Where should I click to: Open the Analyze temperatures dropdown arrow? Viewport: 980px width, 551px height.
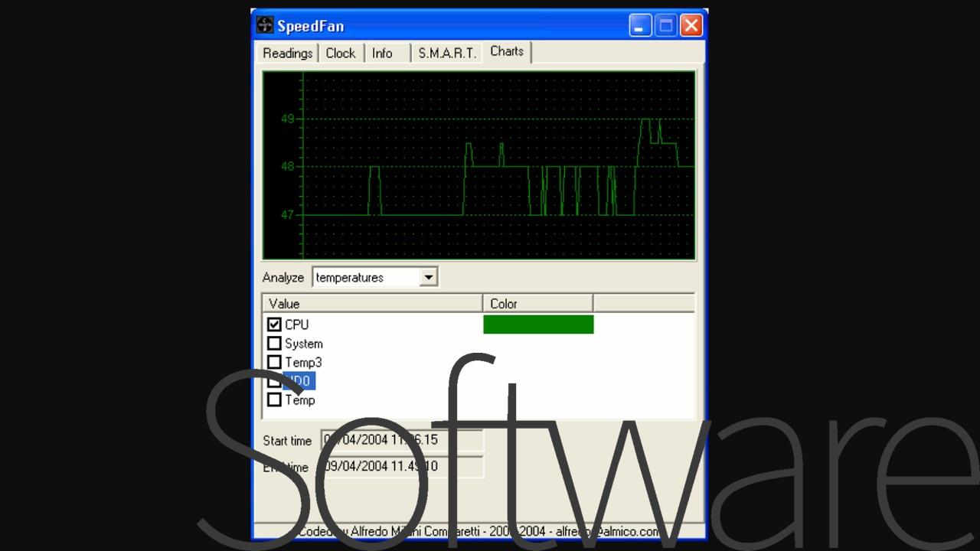point(429,277)
